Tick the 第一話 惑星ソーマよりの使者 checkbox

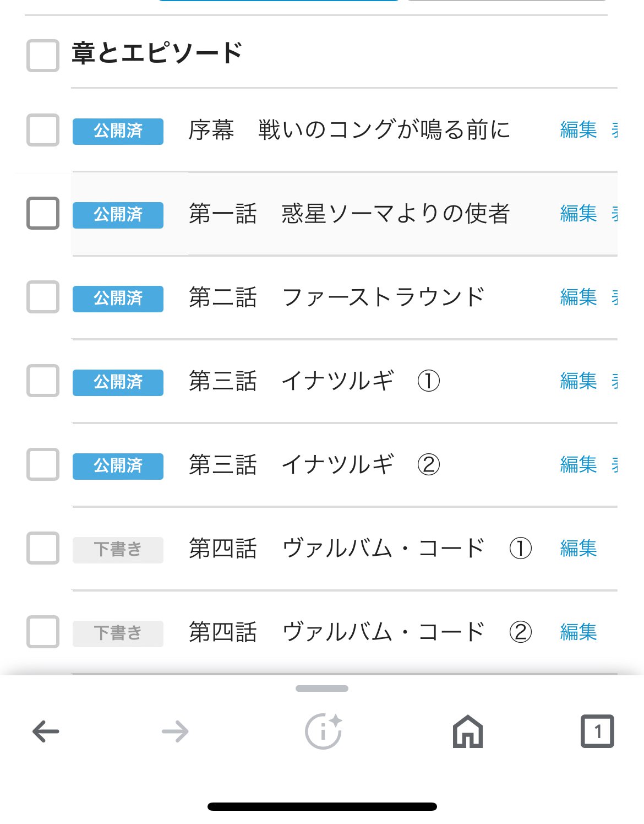(x=43, y=213)
